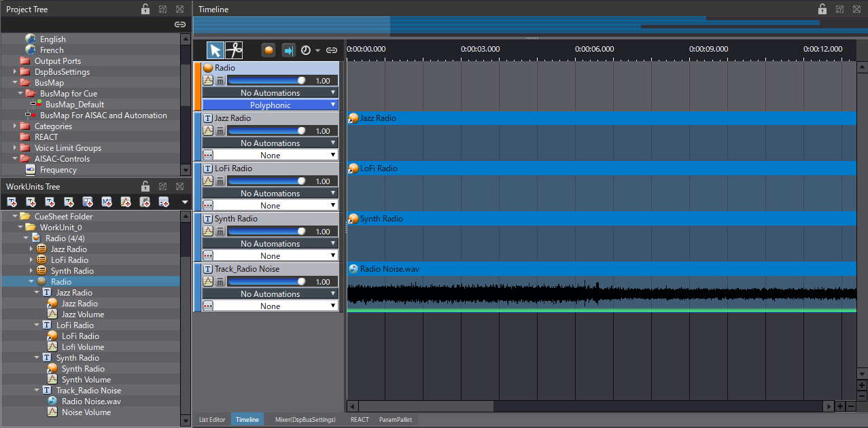868x428 pixels.
Task: Click the Track_Radio Noise volume slider
Action: 266,282
